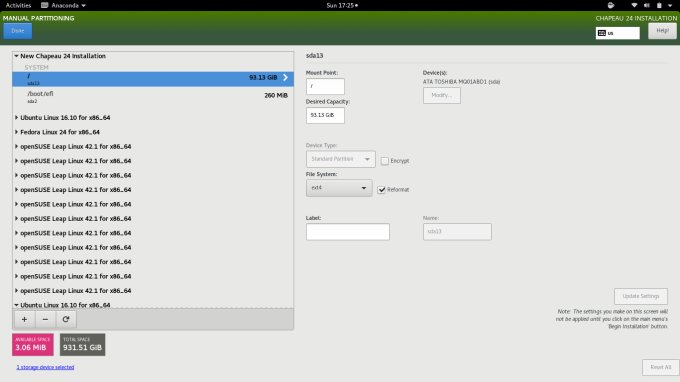Click the ATA TOSHIBA MQ01ABD1 device text
The height and width of the screenshot is (382, 680).
[461, 82]
